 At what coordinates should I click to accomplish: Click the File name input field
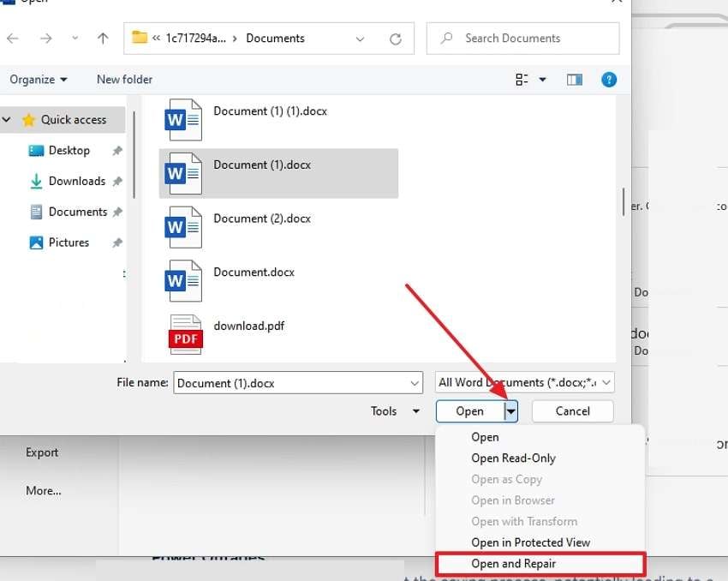click(297, 383)
